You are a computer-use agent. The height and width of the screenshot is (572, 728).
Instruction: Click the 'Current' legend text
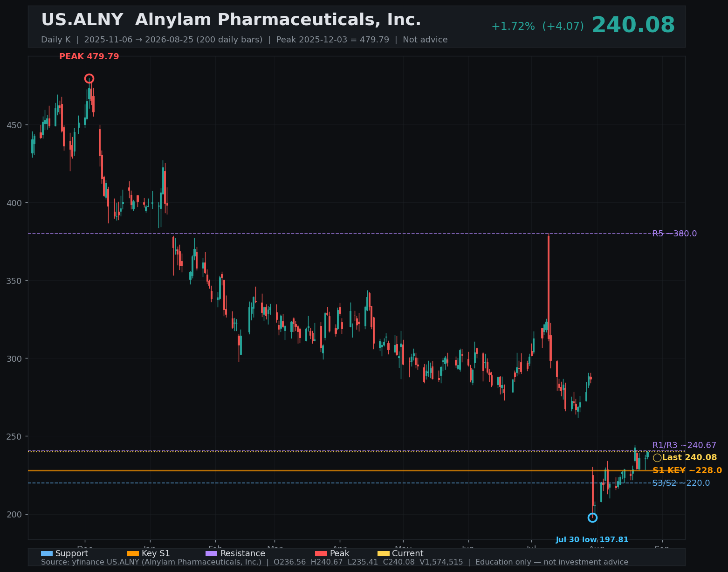(x=407, y=553)
